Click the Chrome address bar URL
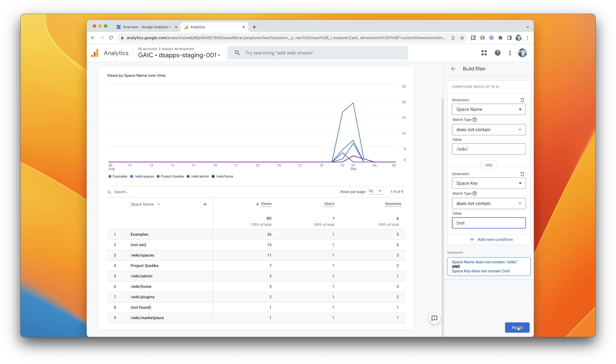This screenshot has height=364, width=616. pyautogui.click(x=286, y=38)
